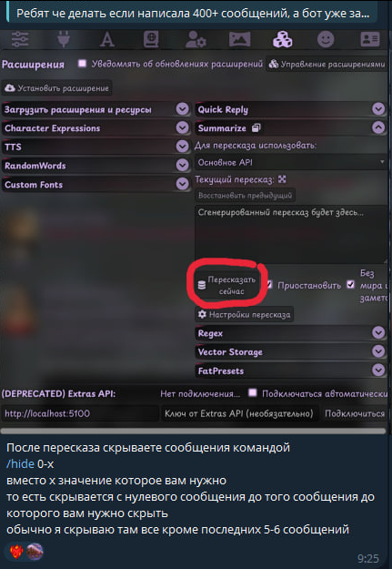Expand the Quick Reply section
The height and width of the screenshot is (569, 392).
coord(290,109)
